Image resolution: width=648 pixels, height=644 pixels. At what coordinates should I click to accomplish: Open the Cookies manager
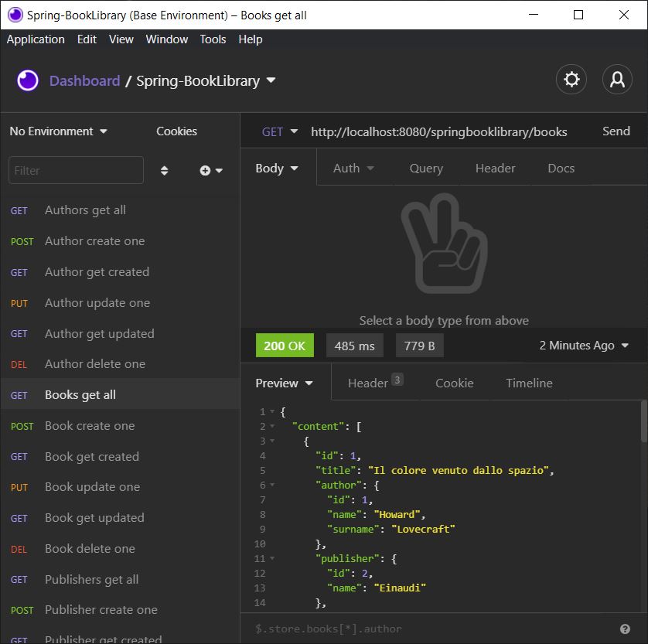point(176,131)
